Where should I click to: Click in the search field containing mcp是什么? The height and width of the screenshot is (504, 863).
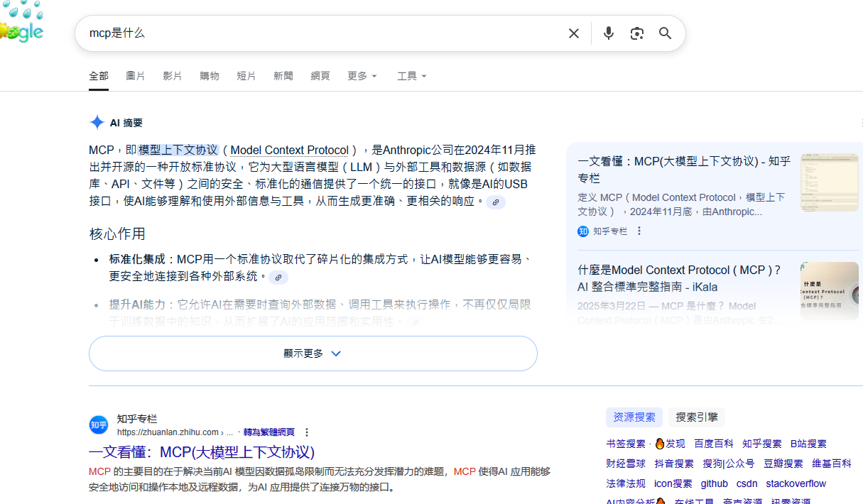pyautogui.click(x=320, y=33)
